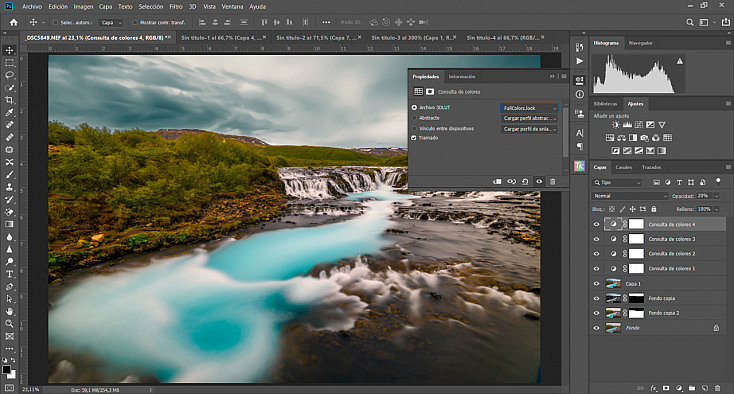734x394 pixels.
Task: Switch to the Navegador tab
Action: click(x=640, y=43)
